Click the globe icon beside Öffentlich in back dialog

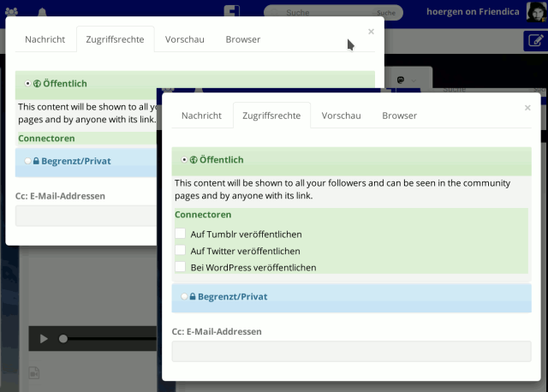[x=37, y=84]
